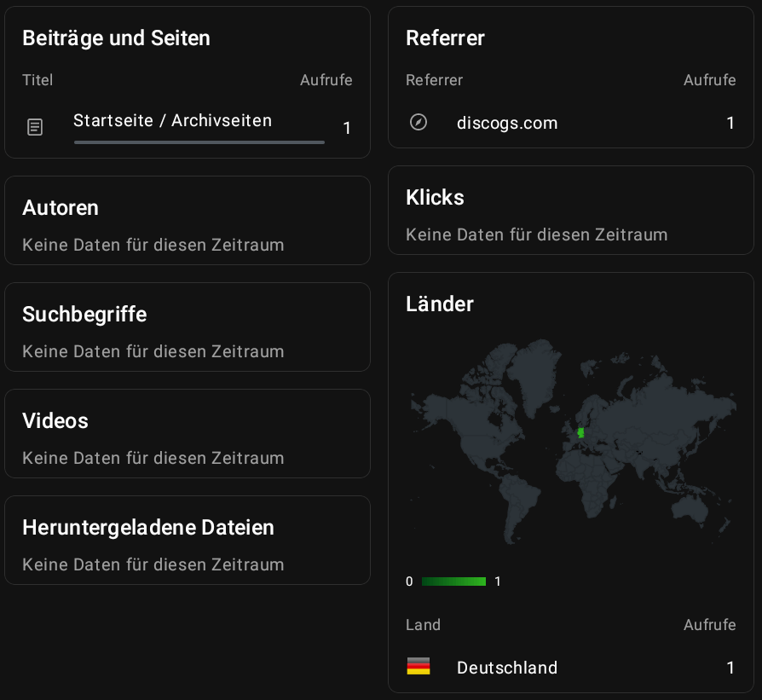
Task: Select the Autoren card heading
Action: click(61, 208)
